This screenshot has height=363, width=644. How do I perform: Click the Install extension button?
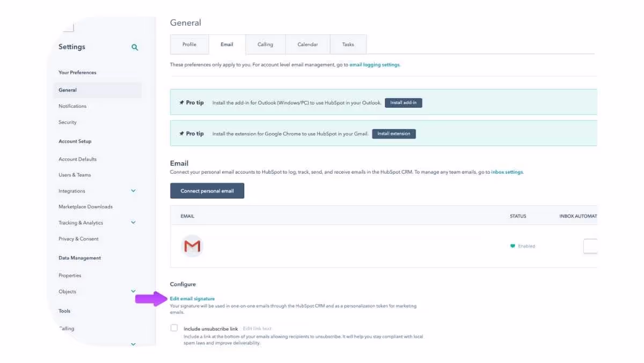[394, 134]
